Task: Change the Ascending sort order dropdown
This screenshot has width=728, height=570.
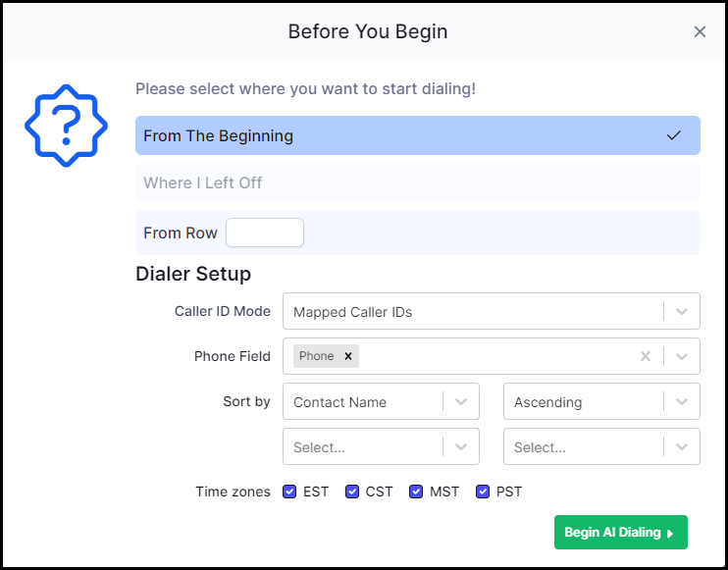Action: pos(601,401)
